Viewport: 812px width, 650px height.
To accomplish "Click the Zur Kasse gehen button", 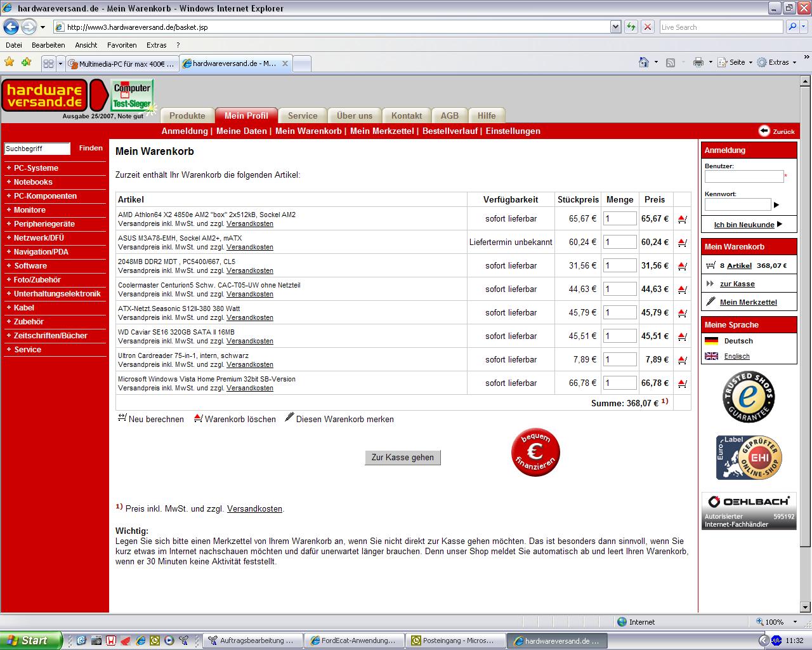I will click(403, 457).
